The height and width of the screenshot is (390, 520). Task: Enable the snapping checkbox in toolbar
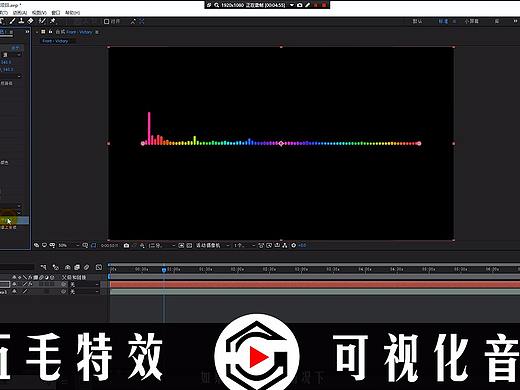pyautogui.click(x=106, y=21)
